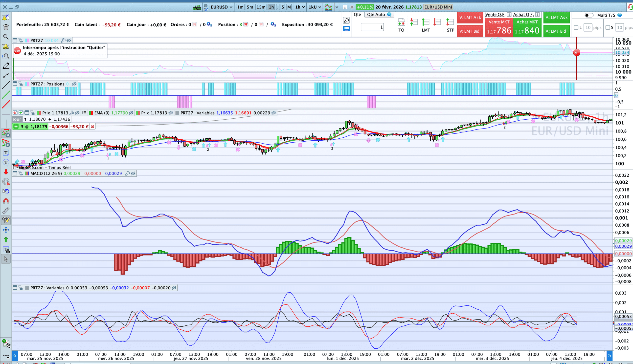
Task: Open the EURUSD instrument dropdown
Action: [221, 7]
